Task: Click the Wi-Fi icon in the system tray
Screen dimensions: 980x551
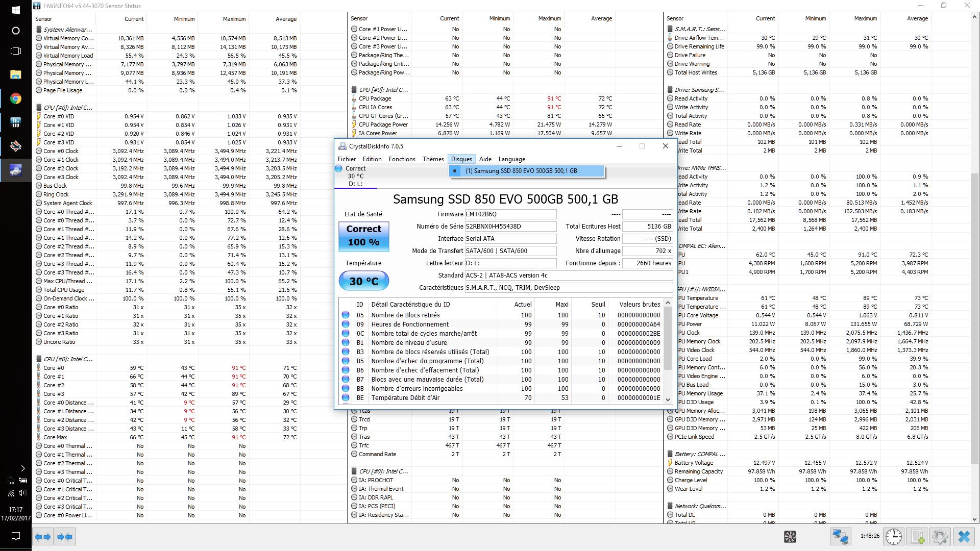Action: coord(11,493)
